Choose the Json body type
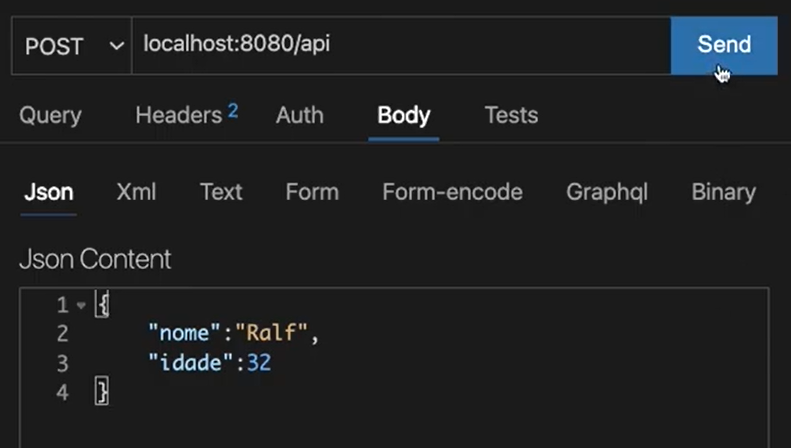The height and width of the screenshot is (448, 791). pyautogui.click(x=48, y=192)
